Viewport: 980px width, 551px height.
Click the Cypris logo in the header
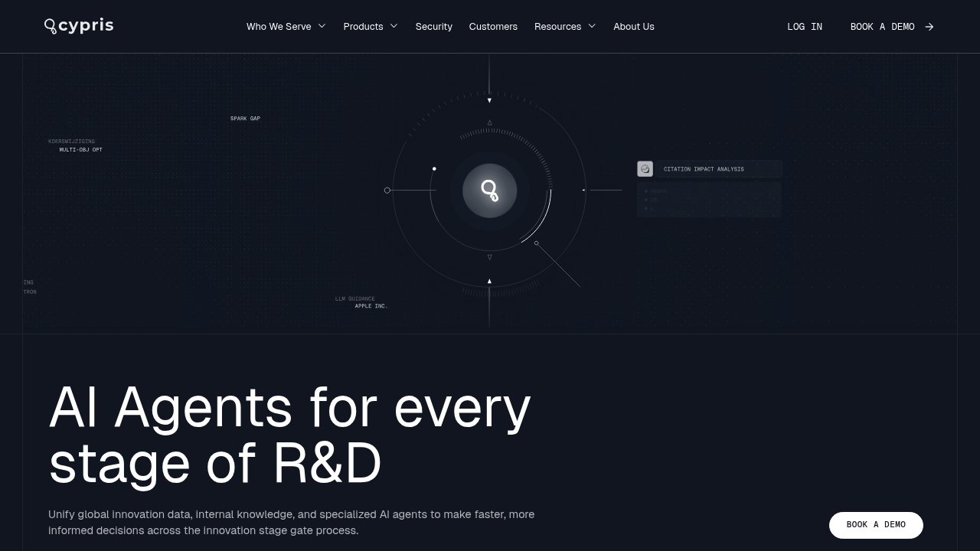point(79,26)
